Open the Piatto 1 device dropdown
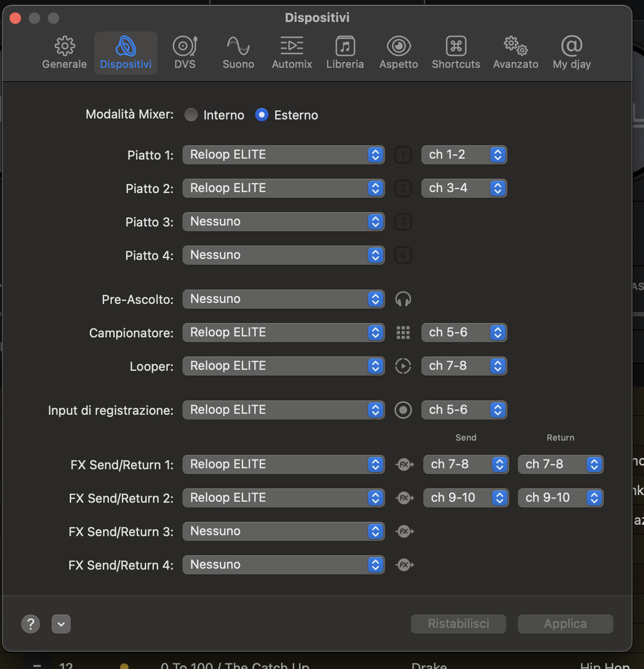 pos(283,155)
